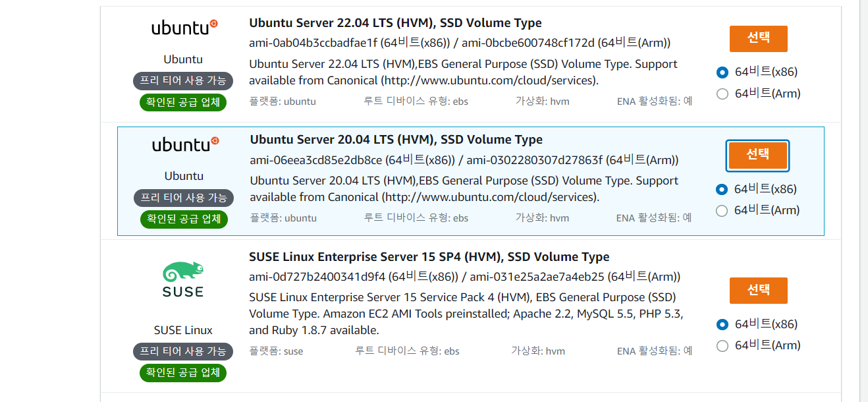Click the SUSE Linux label under the logo

[x=183, y=330]
